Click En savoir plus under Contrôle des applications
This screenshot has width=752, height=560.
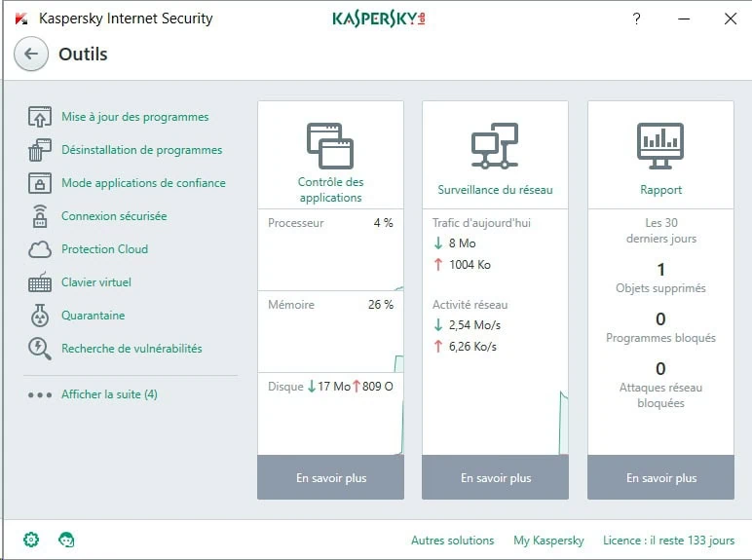[330, 478]
